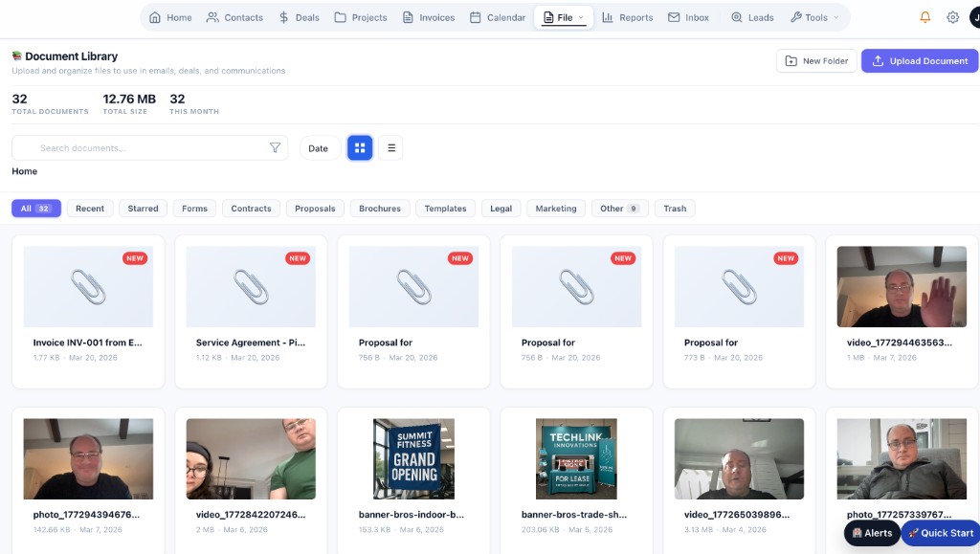Open the Date filter dropdown
Screen dimensions: 980x554
[x=319, y=147]
